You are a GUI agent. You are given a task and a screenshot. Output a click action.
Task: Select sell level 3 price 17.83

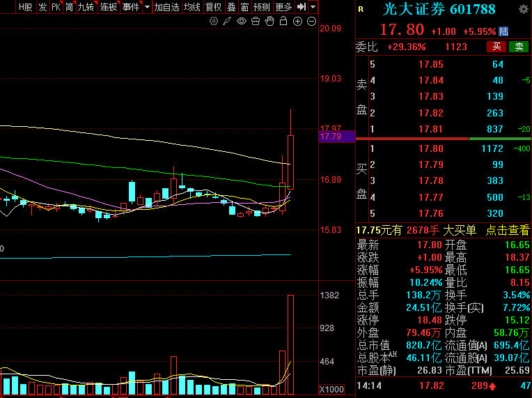tap(431, 96)
